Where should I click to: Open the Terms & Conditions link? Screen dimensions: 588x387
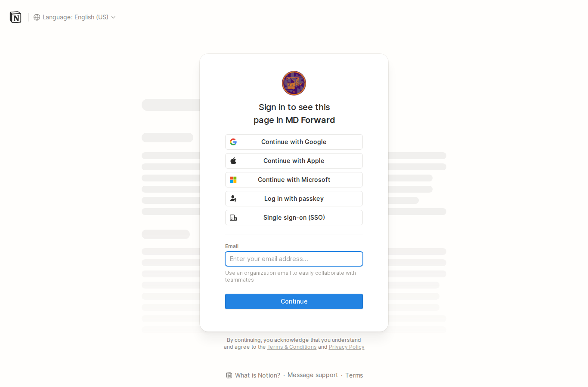pyautogui.click(x=292, y=347)
